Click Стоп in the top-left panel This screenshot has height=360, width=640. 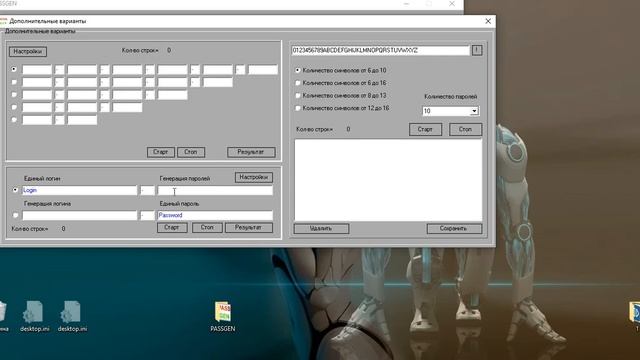click(x=191, y=152)
